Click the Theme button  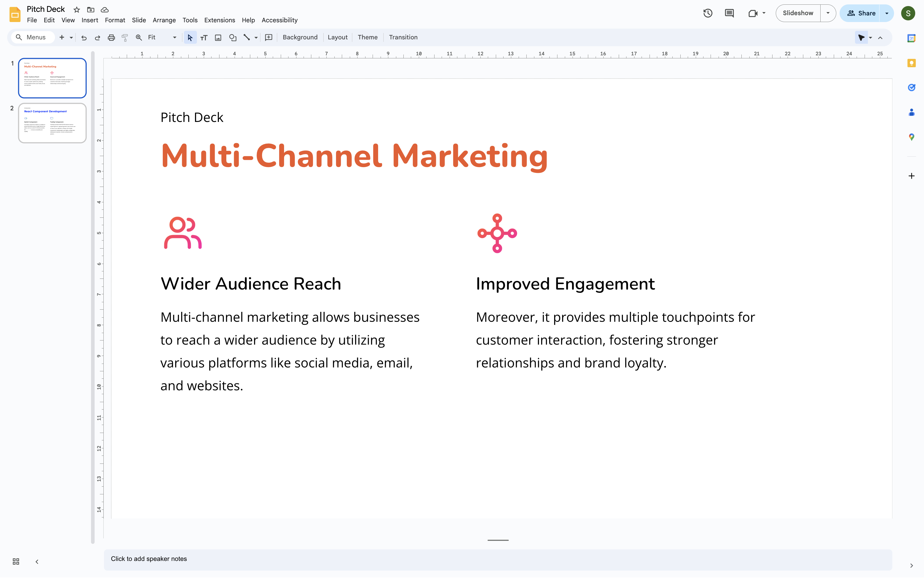click(368, 37)
